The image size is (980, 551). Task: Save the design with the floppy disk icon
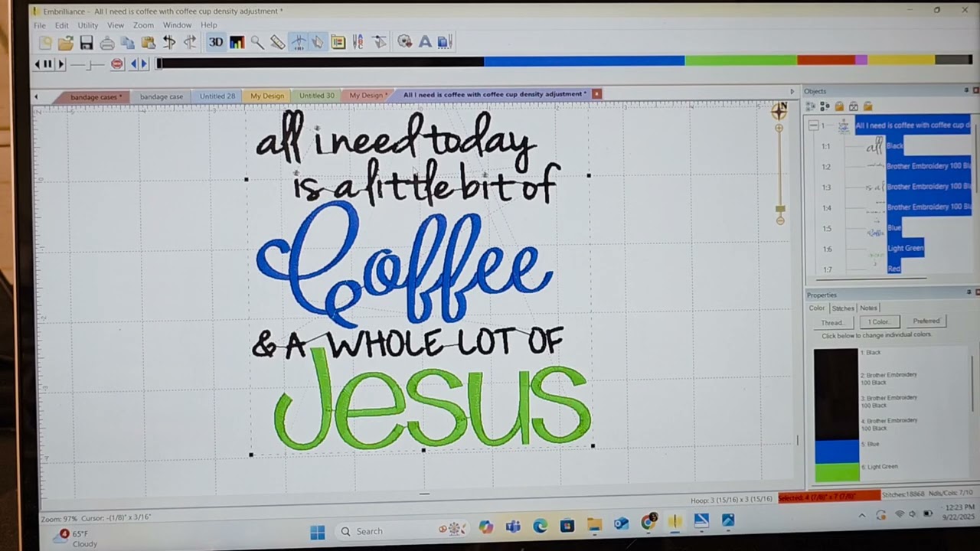point(87,43)
